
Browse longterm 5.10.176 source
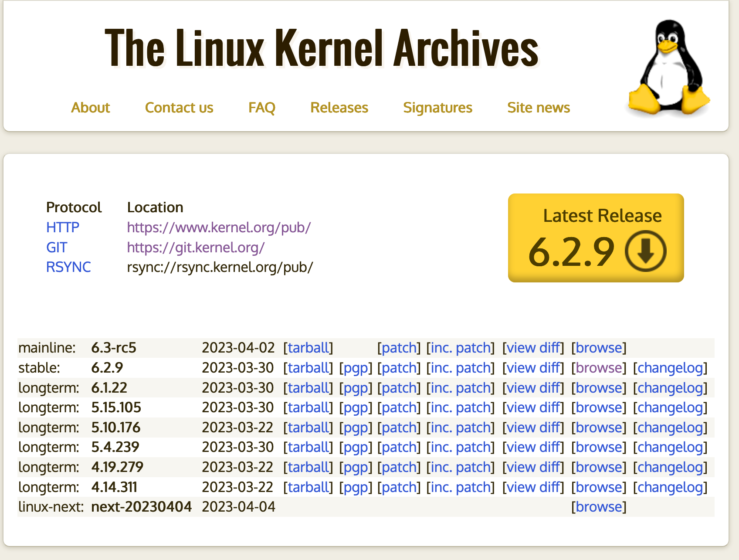(599, 428)
